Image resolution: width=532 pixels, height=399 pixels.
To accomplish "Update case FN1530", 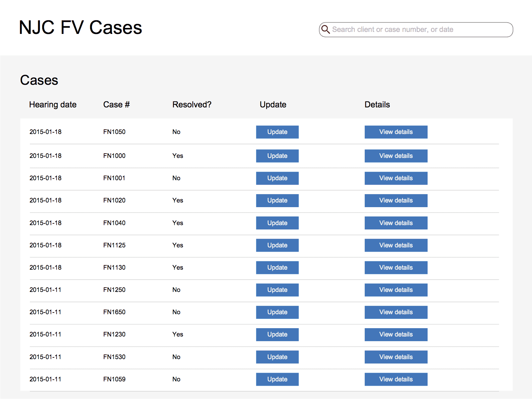I will coord(277,357).
